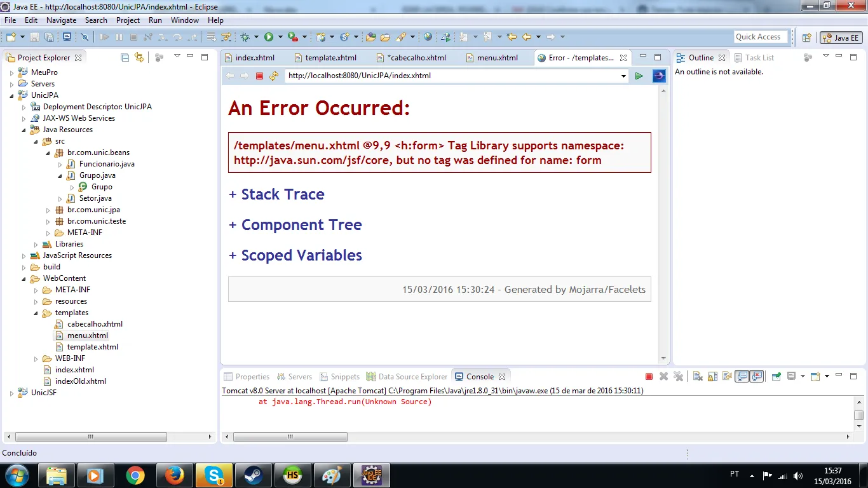This screenshot has height=488, width=868.
Task: Toggle Scroll Lock in the Console toolbar
Action: 712,377
